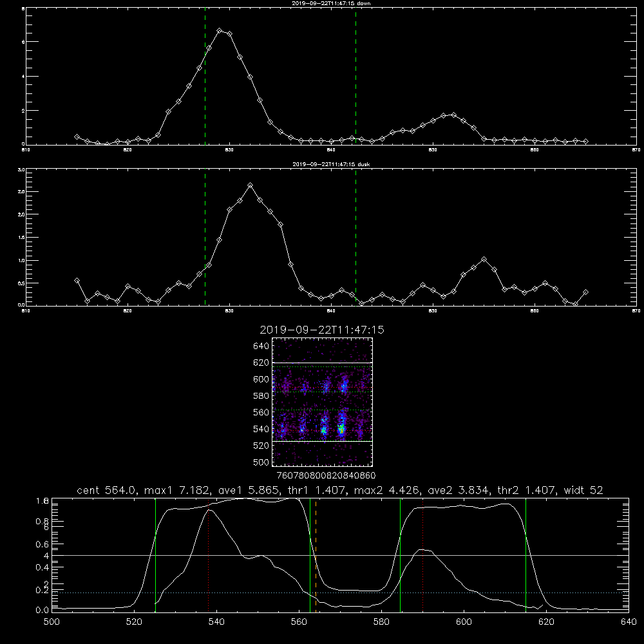Click the '2019-09-22T11:47:15 dawn' plot title
644x644 pixels.
click(331, 3)
